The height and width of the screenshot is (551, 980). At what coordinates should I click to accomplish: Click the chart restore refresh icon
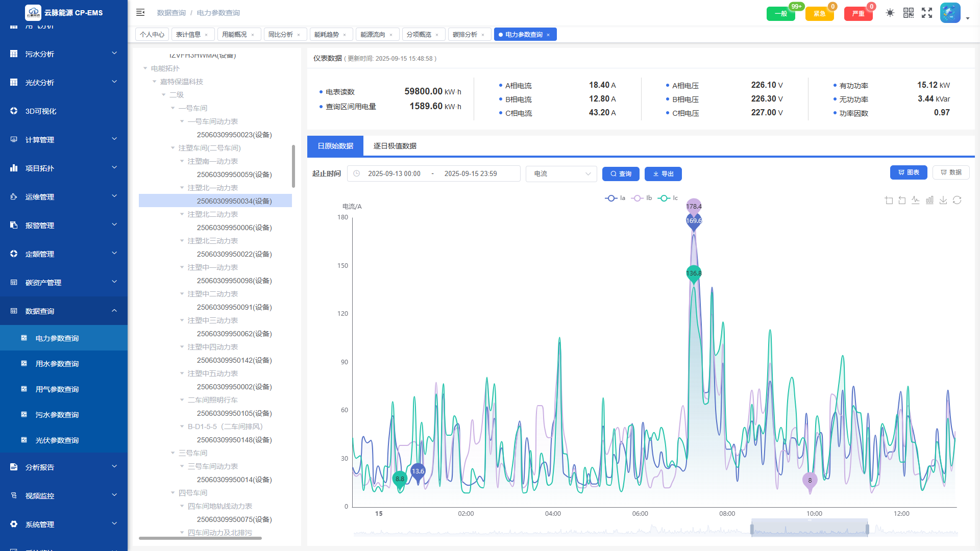click(x=957, y=201)
